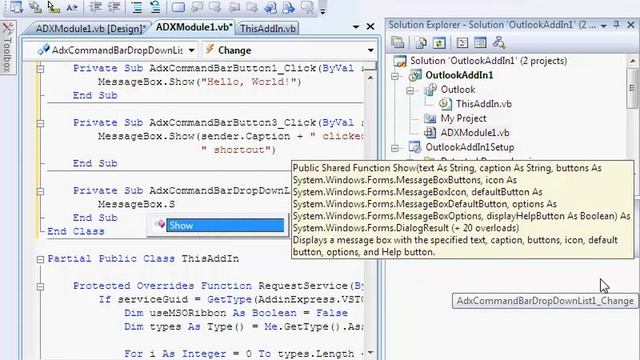640x360 pixels.
Task: Click the End Class line
Action: (76, 231)
